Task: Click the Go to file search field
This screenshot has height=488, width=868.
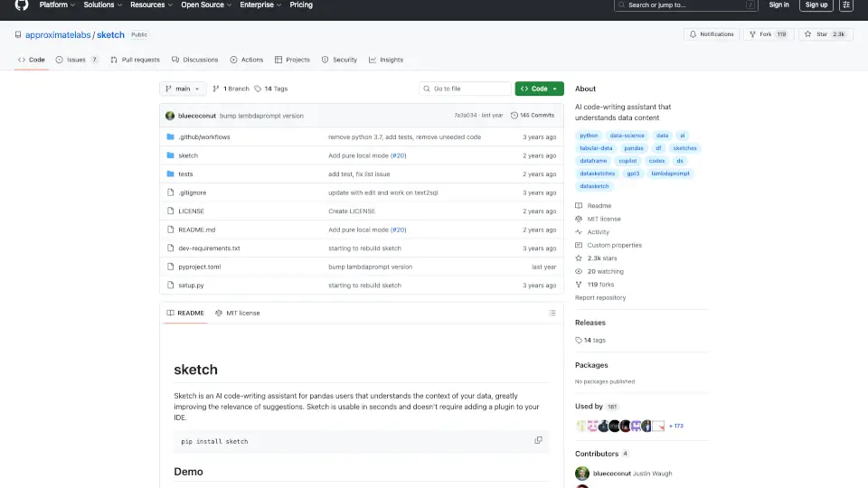Action: (466, 89)
